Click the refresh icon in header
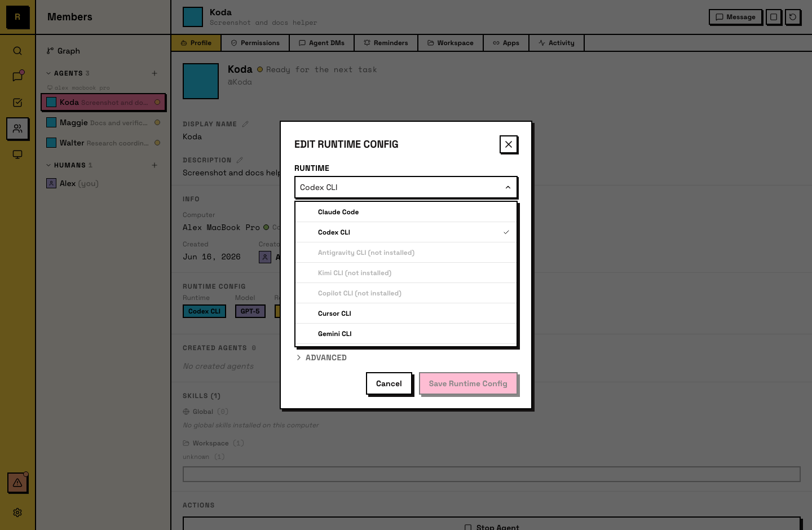Screen dimensions: 812x530 coord(793,17)
